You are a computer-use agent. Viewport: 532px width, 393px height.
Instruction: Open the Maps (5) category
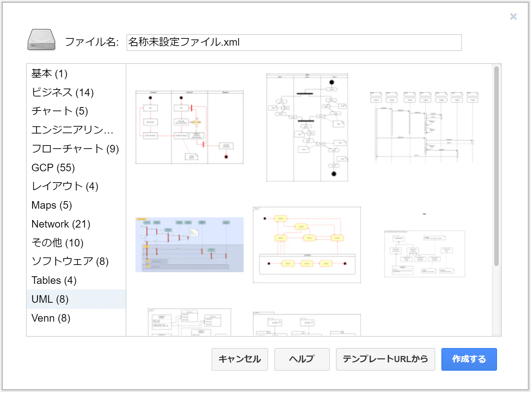click(x=76, y=205)
